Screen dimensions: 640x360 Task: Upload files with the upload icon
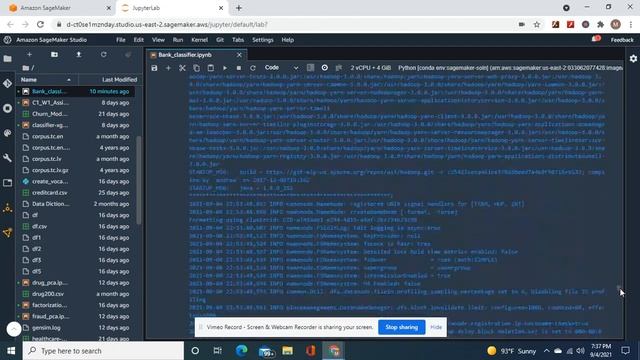[x=79, y=55]
